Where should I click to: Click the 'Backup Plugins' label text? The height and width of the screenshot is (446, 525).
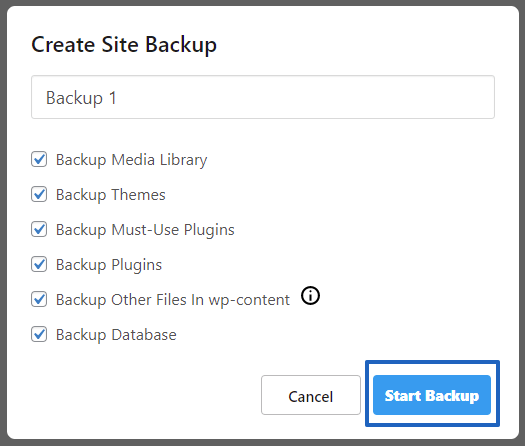click(109, 265)
